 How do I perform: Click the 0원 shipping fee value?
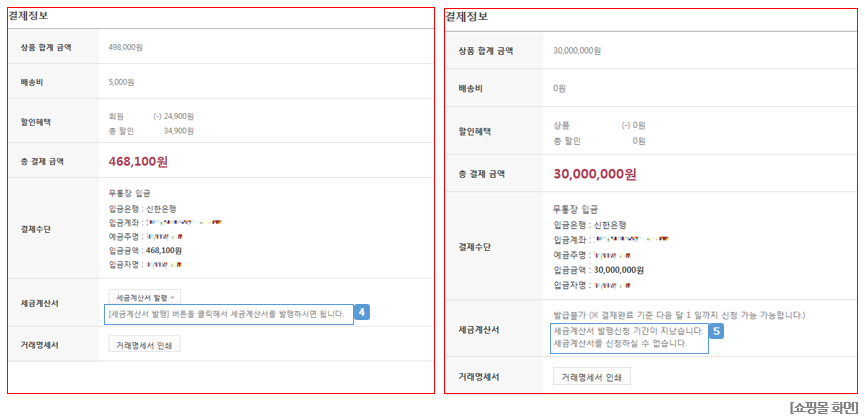tap(560, 88)
